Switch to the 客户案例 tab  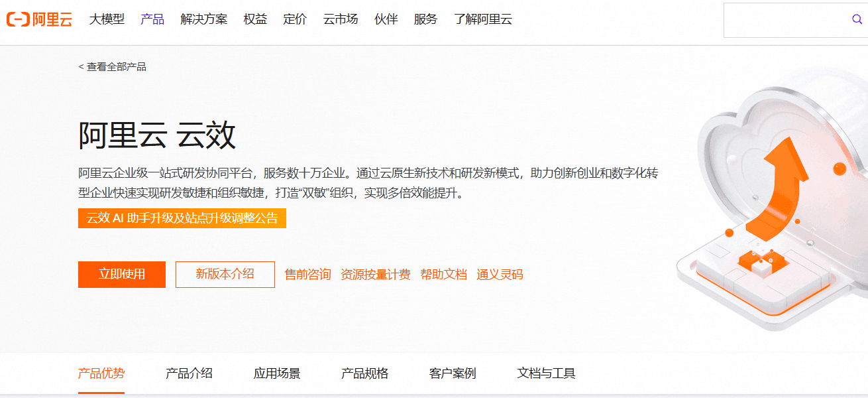[453, 373]
